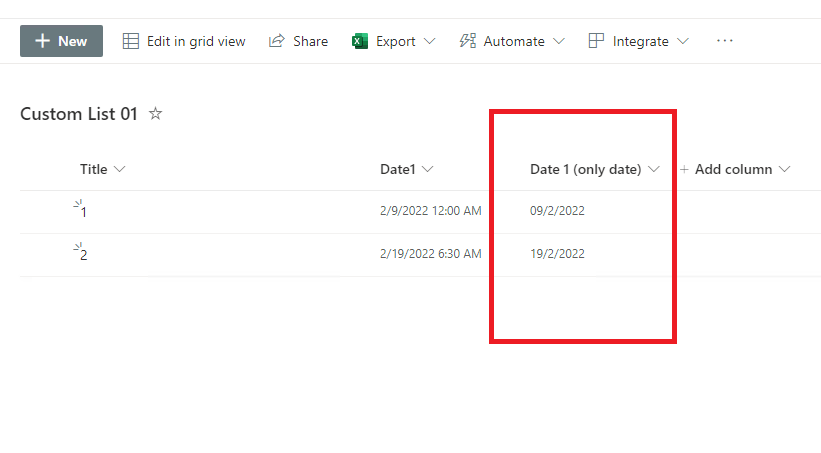This screenshot has width=821, height=453.
Task: Click the new-item glimmer icon on row 2
Action: 77,247
